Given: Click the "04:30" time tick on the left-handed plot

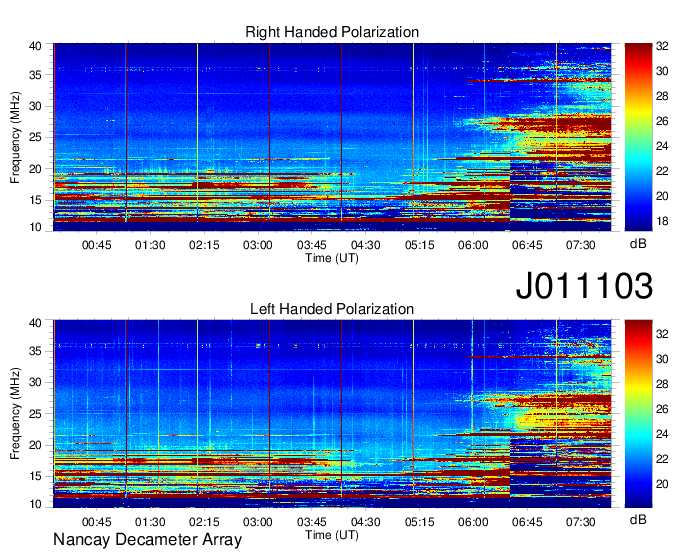Looking at the screenshot, I should tap(366, 522).
